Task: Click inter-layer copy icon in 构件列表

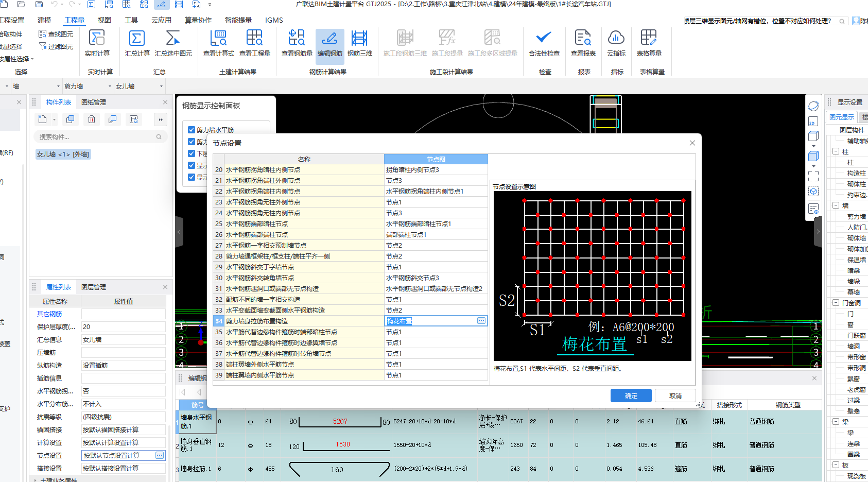Action: (113, 119)
